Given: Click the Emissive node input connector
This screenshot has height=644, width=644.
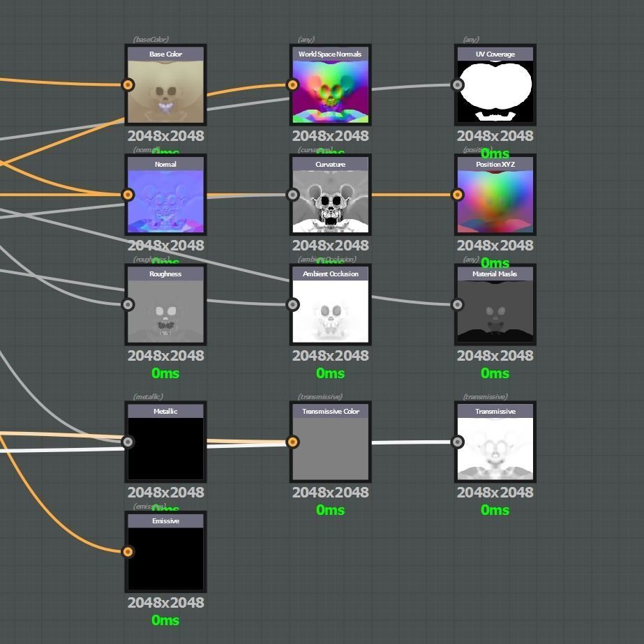Looking at the screenshot, I should point(128,552).
